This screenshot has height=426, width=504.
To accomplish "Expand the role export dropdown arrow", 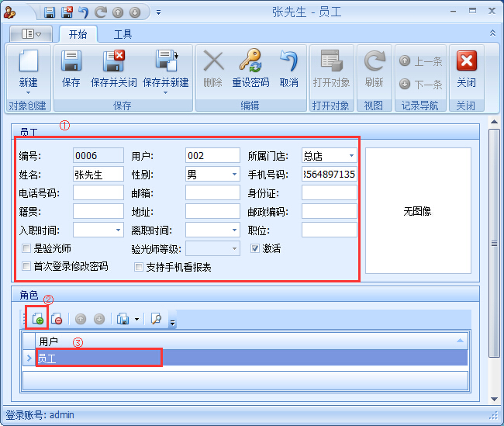I will 137,319.
